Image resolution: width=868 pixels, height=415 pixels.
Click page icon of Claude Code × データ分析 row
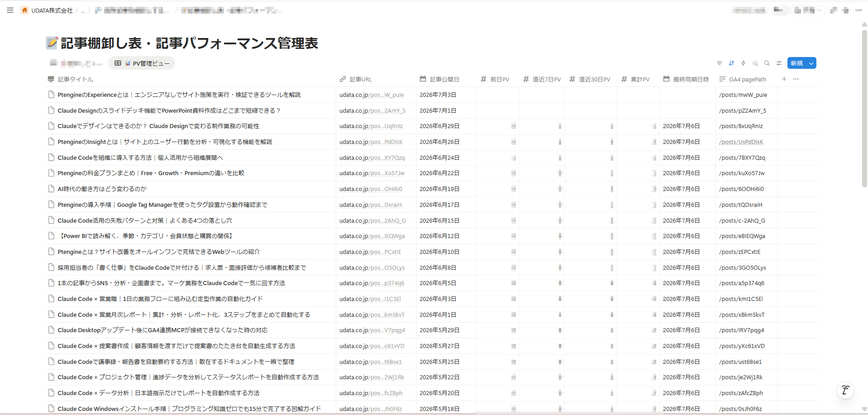tap(51, 393)
